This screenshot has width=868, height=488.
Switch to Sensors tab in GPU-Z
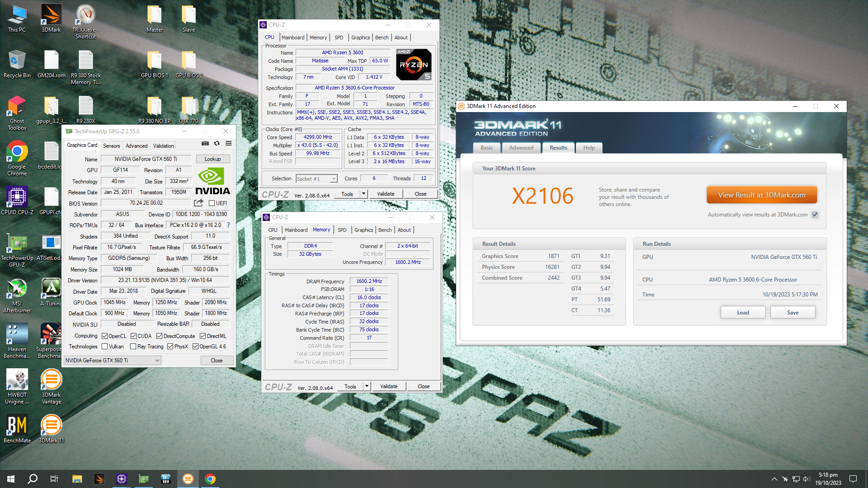coord(111,146)
